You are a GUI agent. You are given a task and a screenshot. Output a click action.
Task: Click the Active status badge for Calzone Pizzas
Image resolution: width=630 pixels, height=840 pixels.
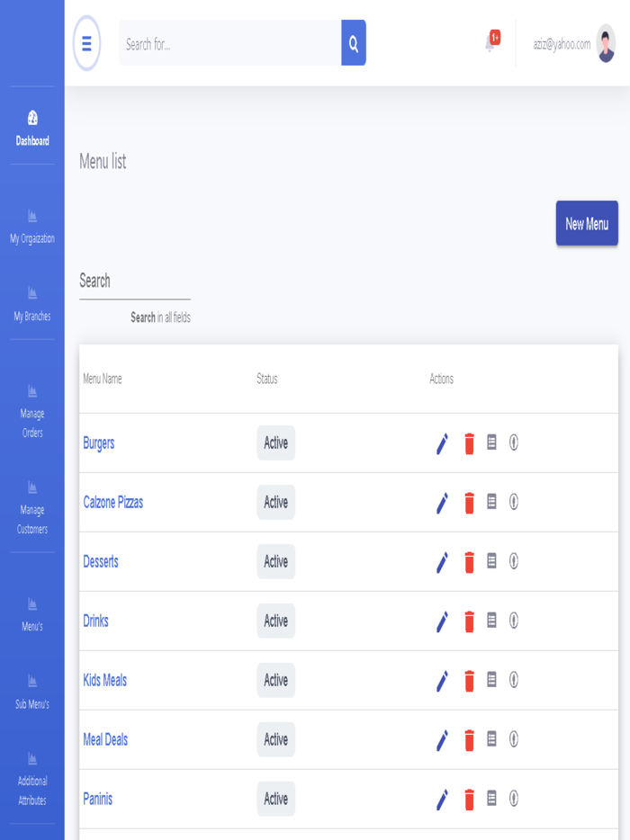point(275,502)
